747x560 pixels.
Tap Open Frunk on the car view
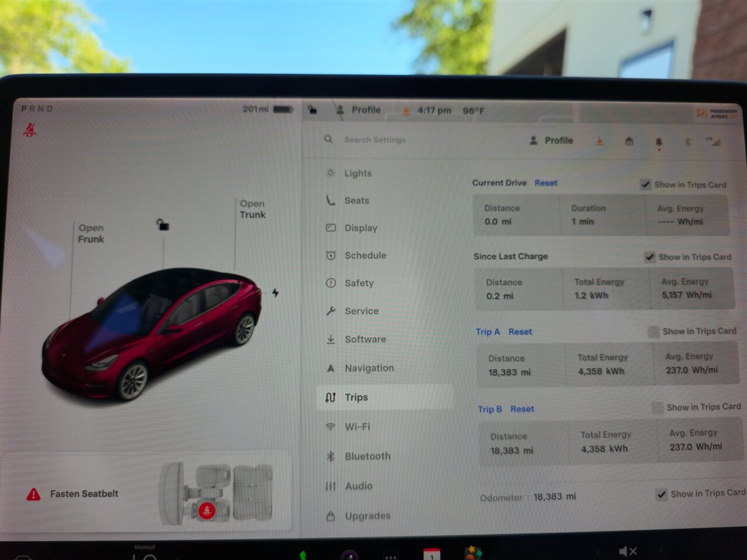coord(91,233)
